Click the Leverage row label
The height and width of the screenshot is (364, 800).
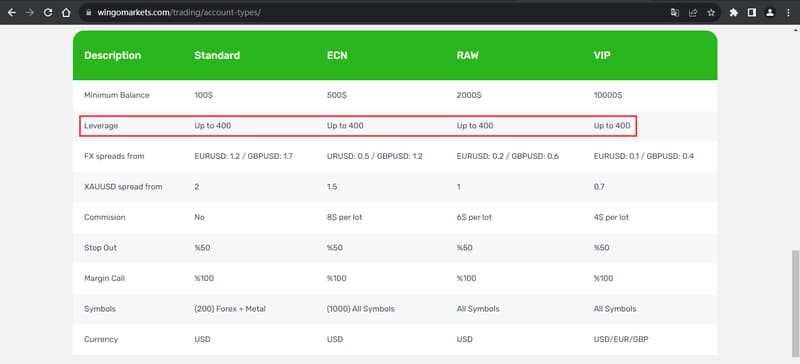(x=101, y=126)
